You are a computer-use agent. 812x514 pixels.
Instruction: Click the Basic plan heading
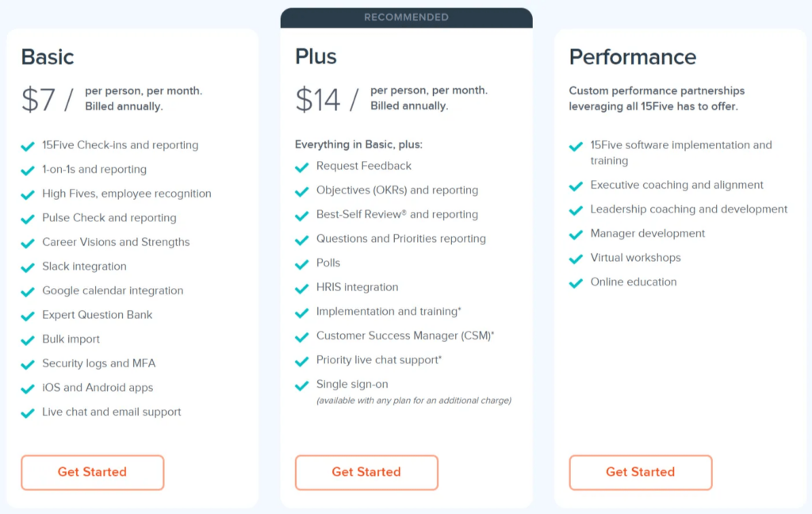coord(48,57)
